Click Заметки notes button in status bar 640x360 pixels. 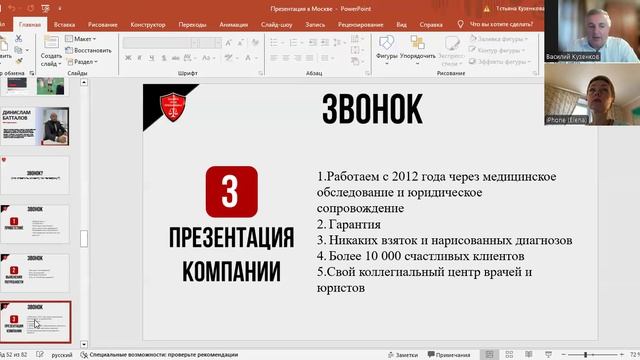tap(403, 355)
